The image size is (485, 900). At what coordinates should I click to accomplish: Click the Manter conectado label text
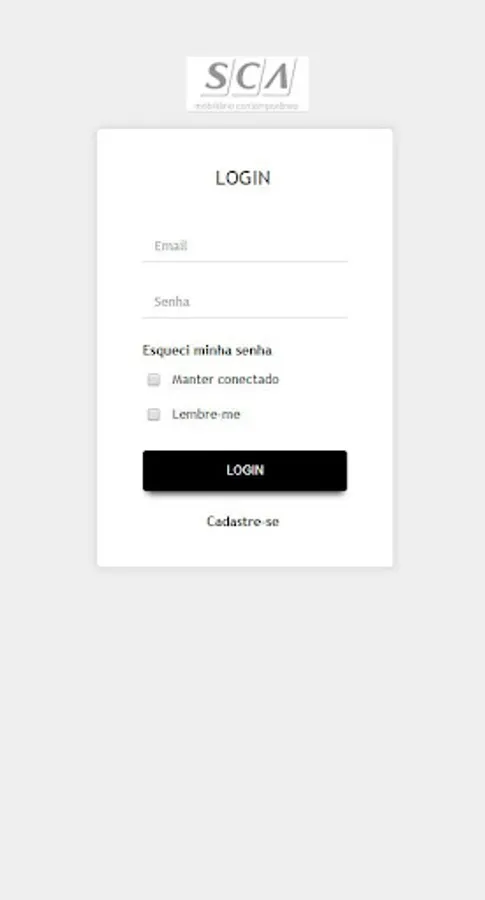tap(226, 379)
